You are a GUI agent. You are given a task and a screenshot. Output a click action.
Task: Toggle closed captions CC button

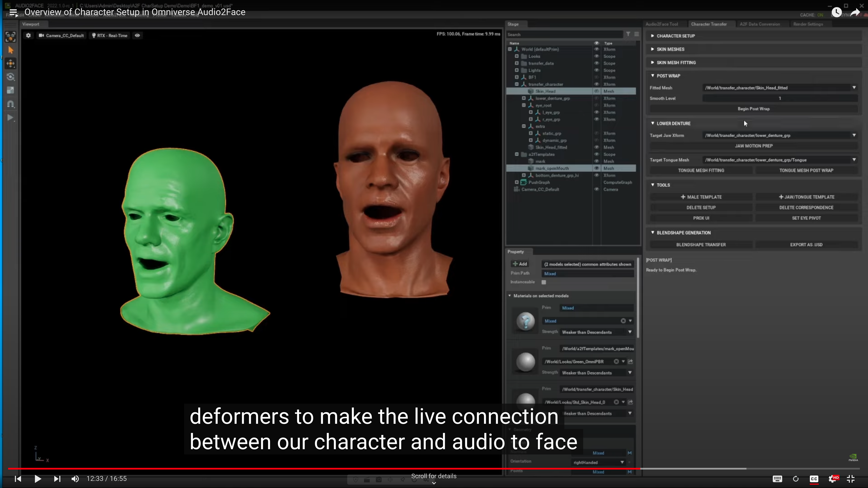[814, 479]
